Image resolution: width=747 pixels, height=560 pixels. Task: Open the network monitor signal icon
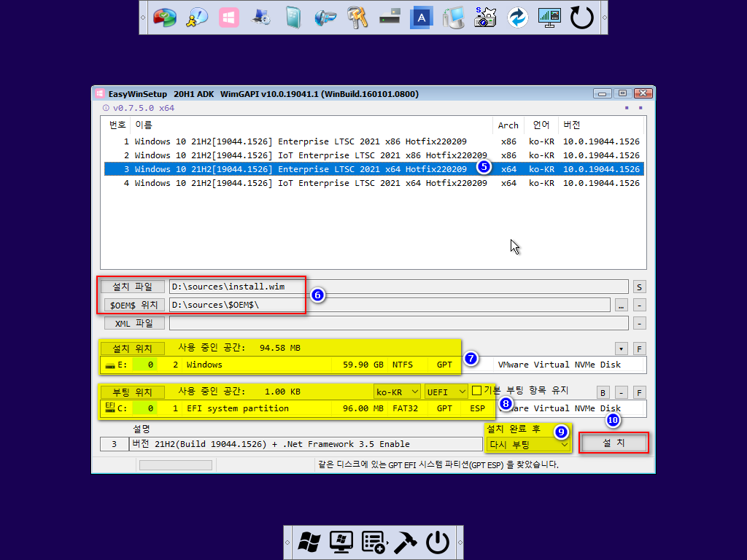549,17
